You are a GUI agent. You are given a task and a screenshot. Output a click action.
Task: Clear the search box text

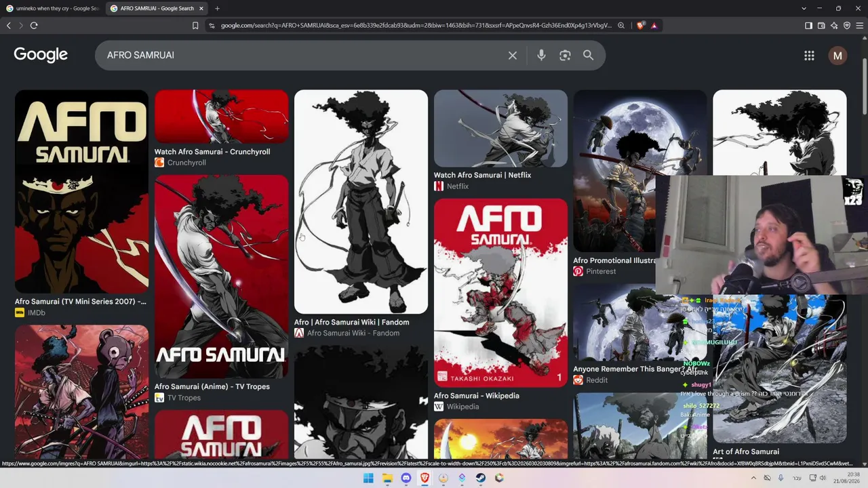pos(513,56)
